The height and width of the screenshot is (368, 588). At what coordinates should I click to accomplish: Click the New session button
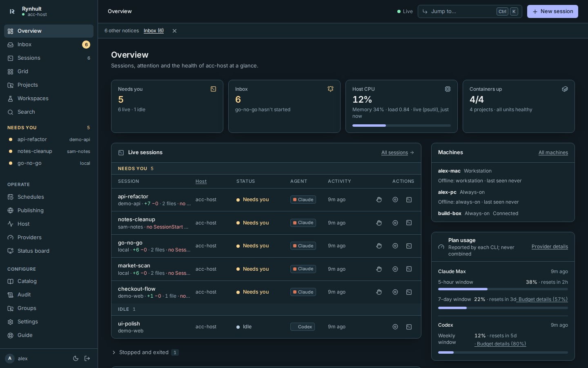point(552,11)
